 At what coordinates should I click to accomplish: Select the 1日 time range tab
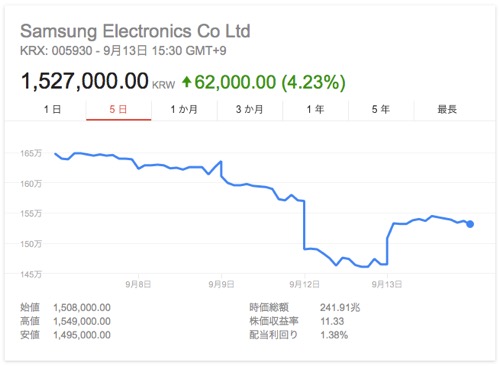click(53, 109)
